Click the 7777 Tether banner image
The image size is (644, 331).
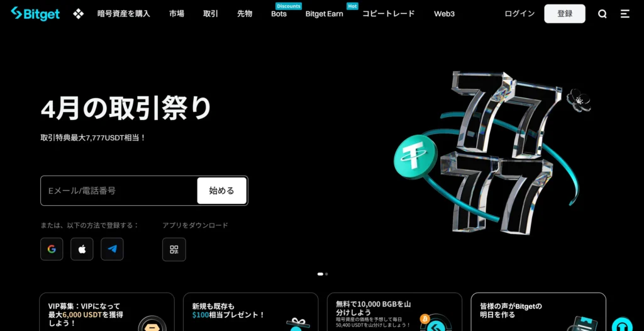tap(491, 153)
